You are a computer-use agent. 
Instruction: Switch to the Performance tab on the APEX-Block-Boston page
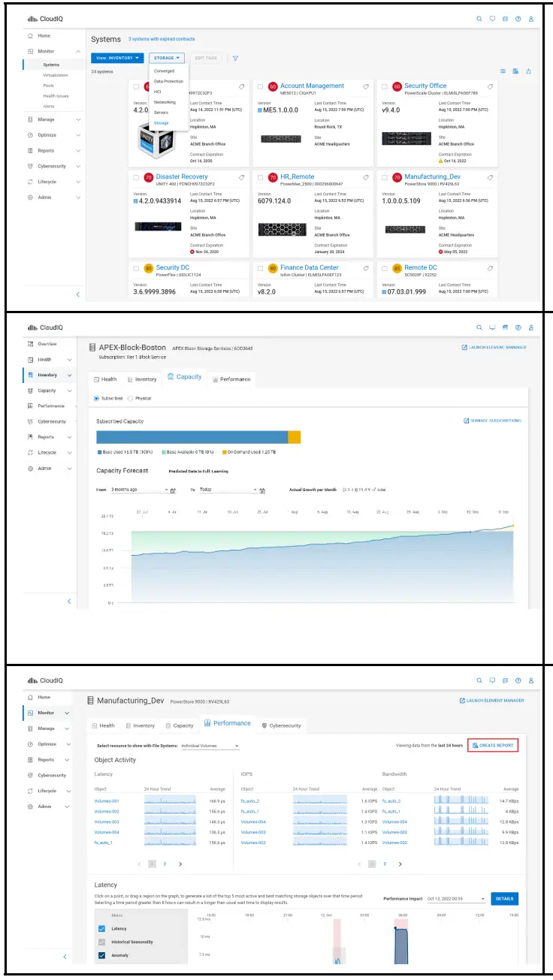231,379
